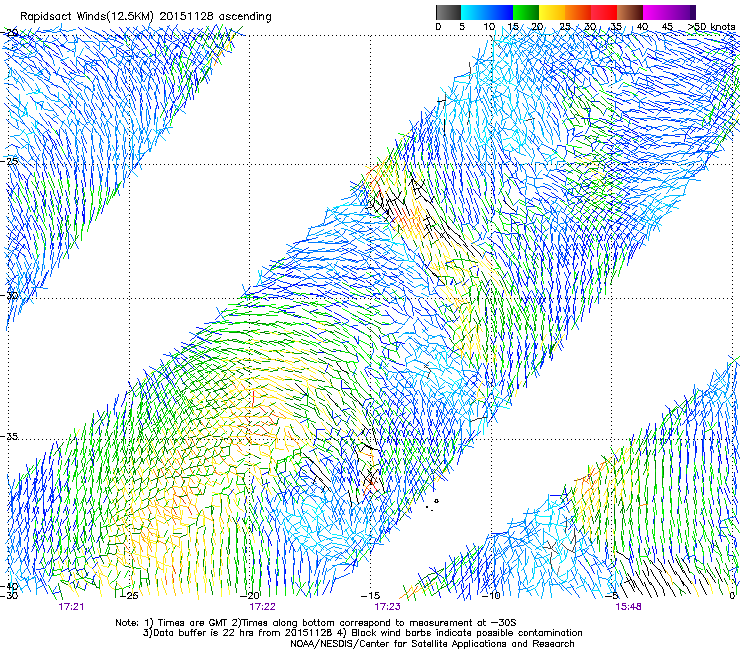Click the red 30-35 knots legend segment
The image size is (740, 650).
[x=604, y=12]
